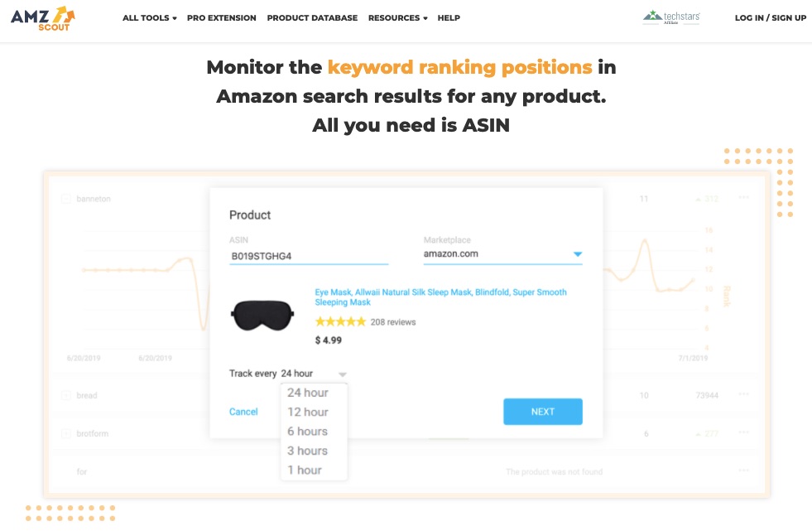The image size is (812, 531).
Task: Open Log In / Sign Up
Action: click(x=770, y=18)
